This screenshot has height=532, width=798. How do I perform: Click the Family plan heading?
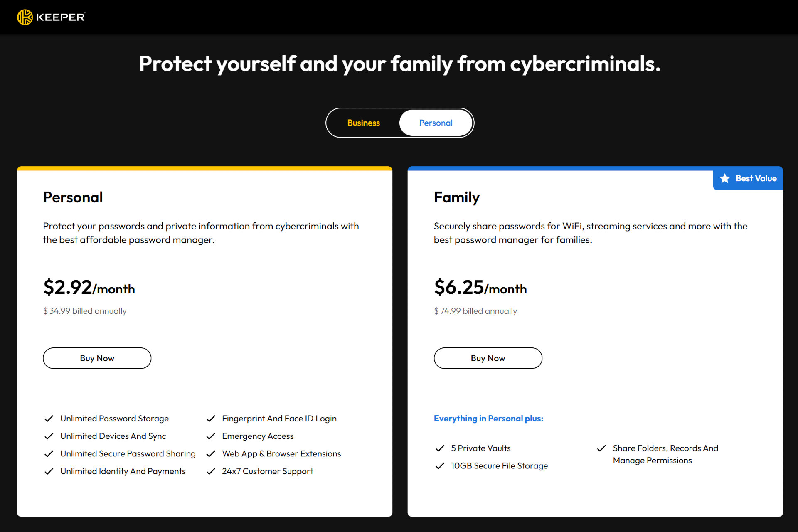point(457,197)
